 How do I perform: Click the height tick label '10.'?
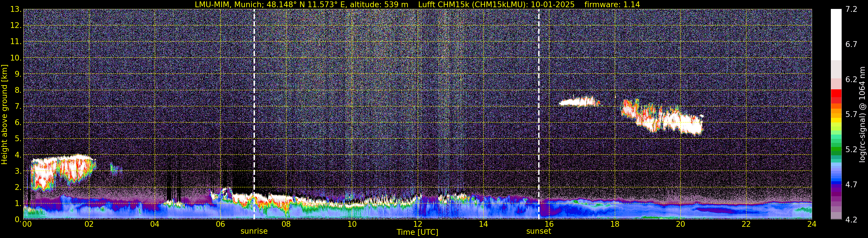[16, 58]
